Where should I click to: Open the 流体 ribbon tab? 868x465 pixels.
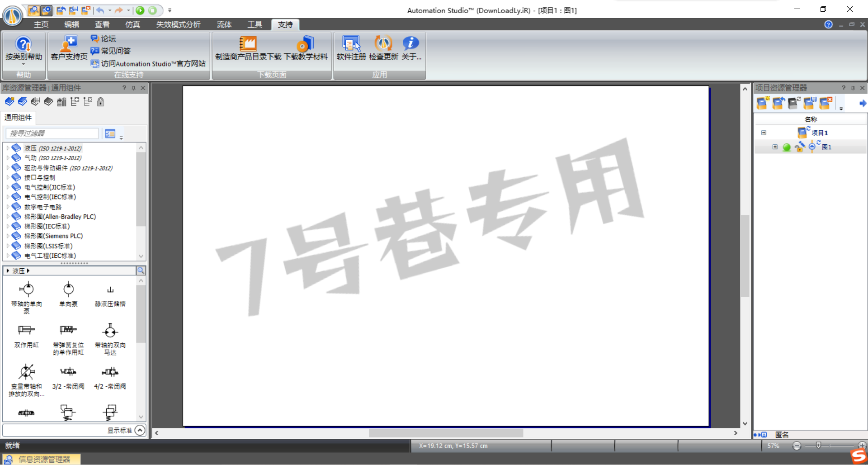click(224, 24)
